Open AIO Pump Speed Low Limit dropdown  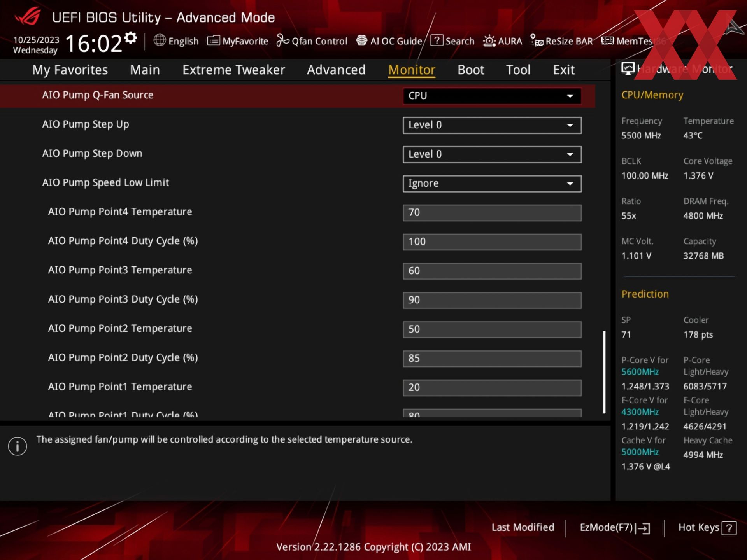pos(492,183)
